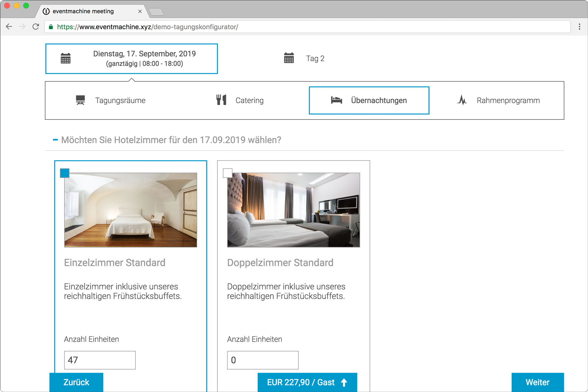588x392 pixels.
Task: Click the Doppelzimmer Standard room photo
Action: [x=293, y=210]
